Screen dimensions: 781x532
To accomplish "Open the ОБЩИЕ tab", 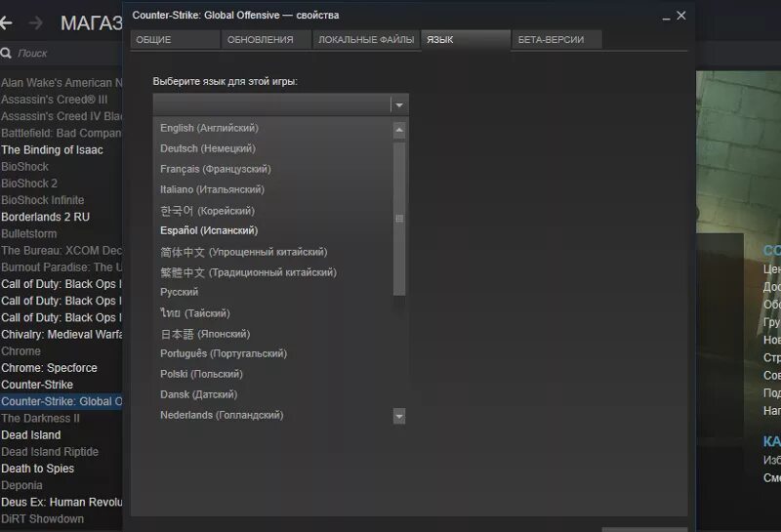I will pyautogui.click(x=175, y=40).
